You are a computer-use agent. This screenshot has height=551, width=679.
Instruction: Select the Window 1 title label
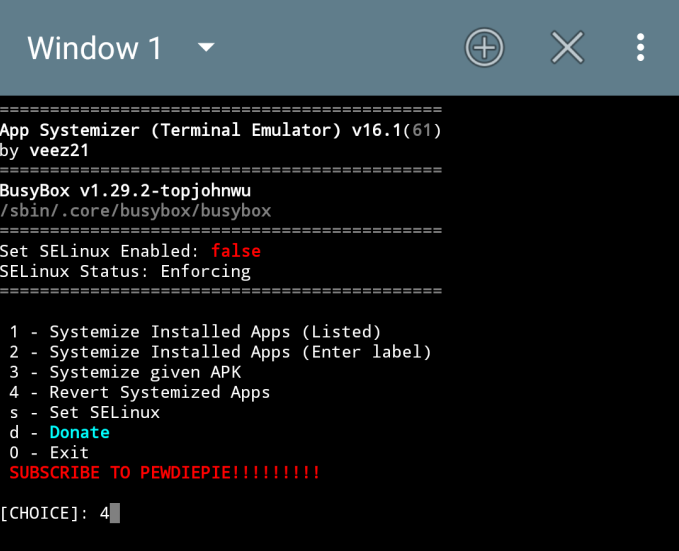click(x=94, y=48)
